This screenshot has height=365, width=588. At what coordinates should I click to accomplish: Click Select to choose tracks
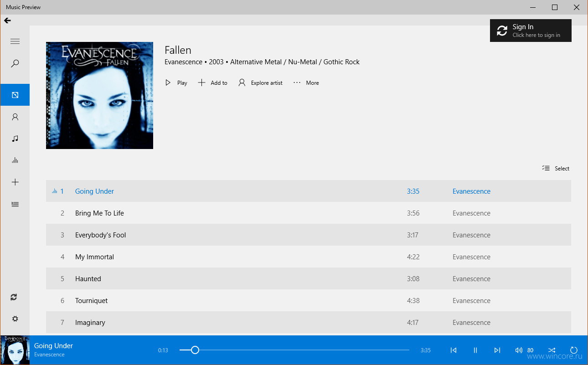[x=556, y=169]
